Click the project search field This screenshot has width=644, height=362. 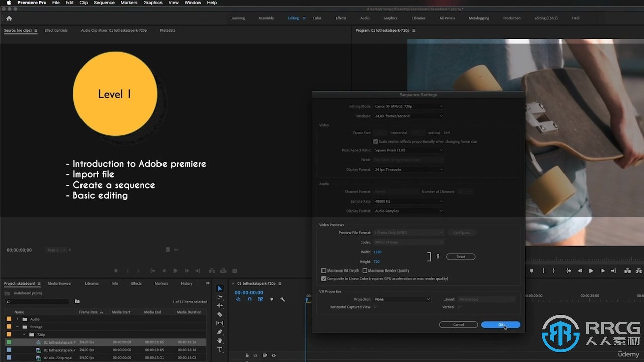coord(37,301)
